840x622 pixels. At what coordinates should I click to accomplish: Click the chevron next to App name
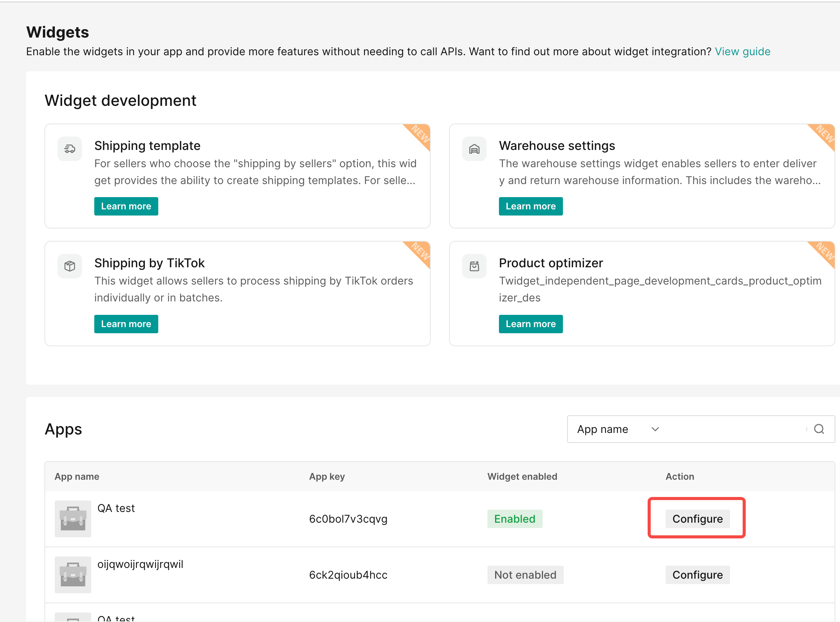coord(655,429)
